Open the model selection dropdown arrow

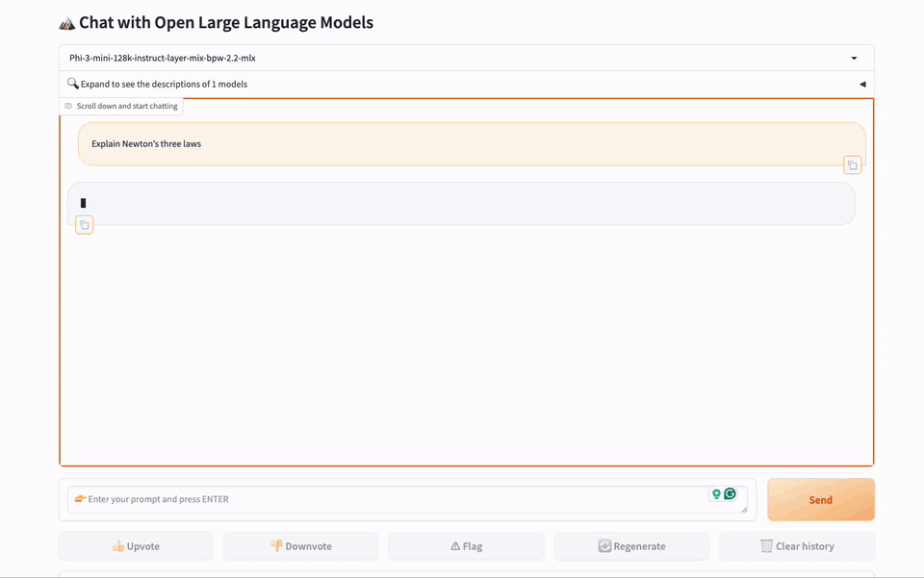click(854, 59)
